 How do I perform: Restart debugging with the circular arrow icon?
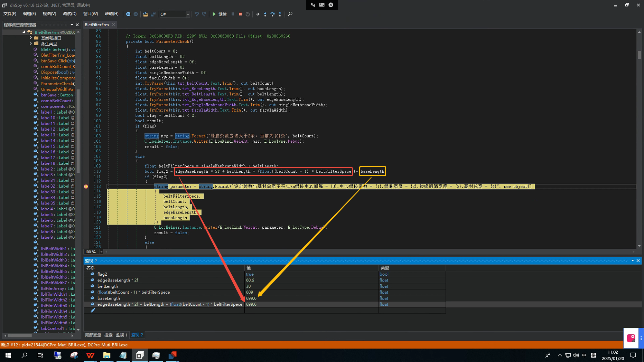(x=248, y=14)
